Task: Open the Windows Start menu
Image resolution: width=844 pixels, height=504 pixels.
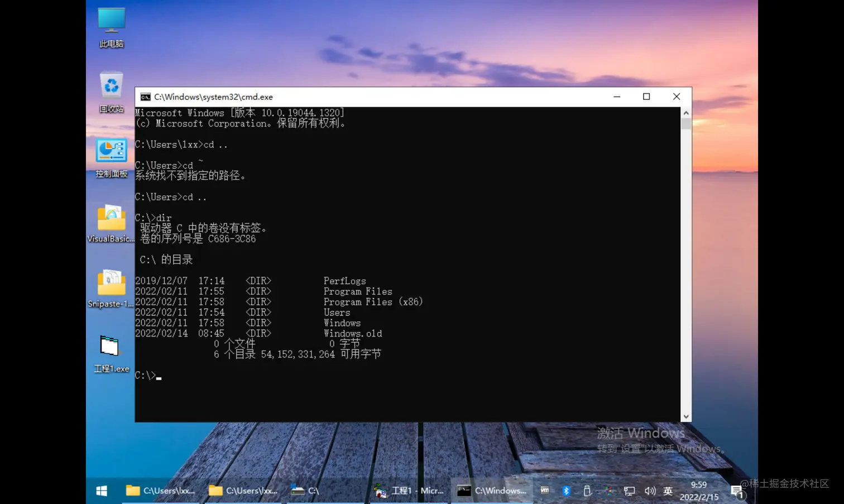Action: (x=101, y=491)
